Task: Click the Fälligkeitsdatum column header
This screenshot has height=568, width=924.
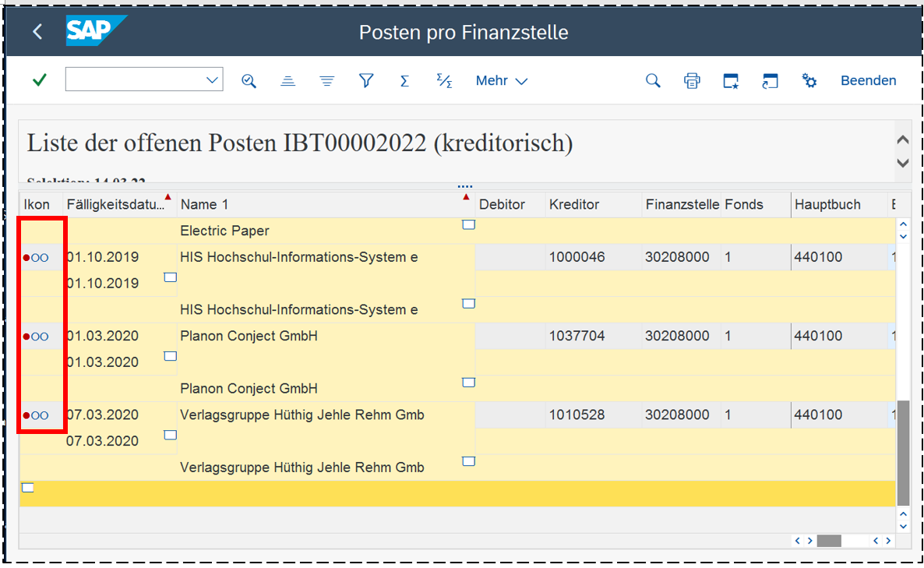Action: click(x=115, y=205)
